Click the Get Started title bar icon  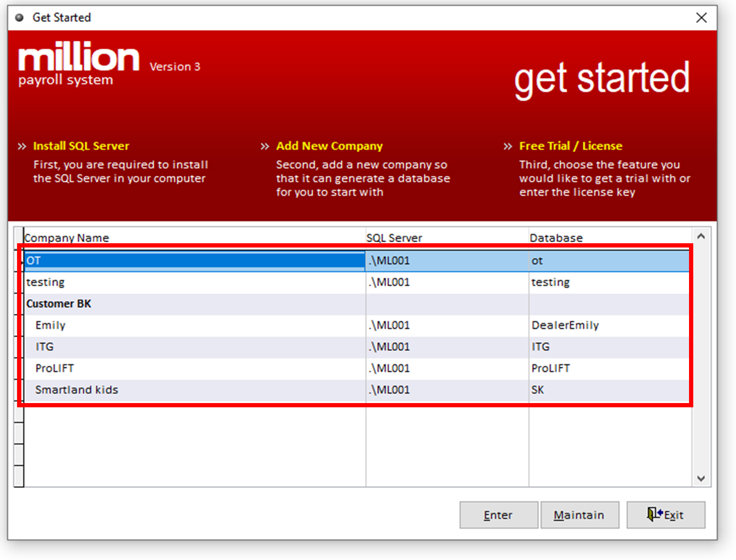[x=19, y=18]
